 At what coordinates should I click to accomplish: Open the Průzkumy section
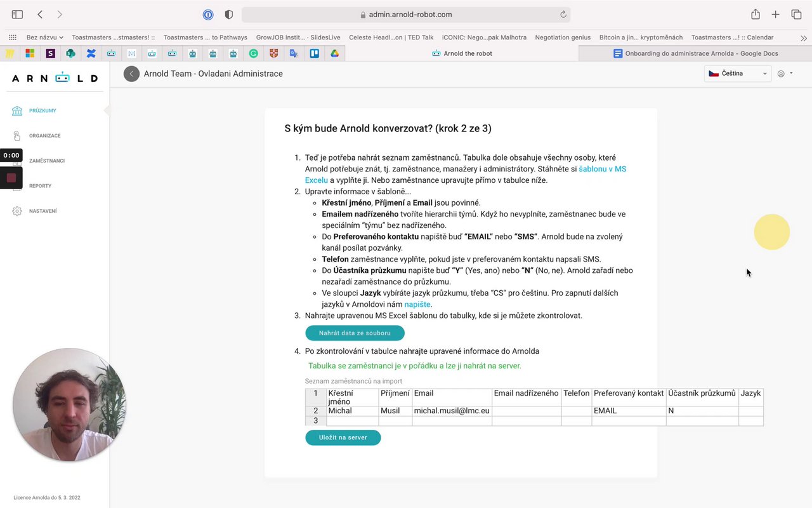tap(43, 110)
